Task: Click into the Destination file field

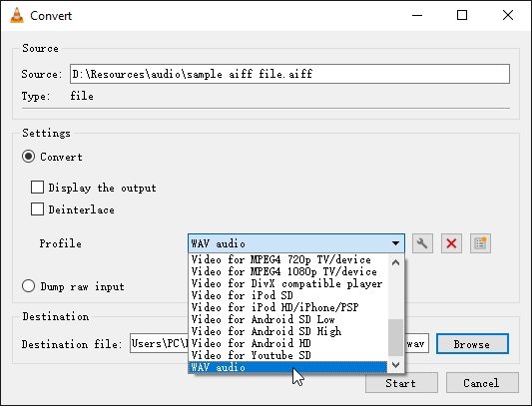Action: (160, 343)
